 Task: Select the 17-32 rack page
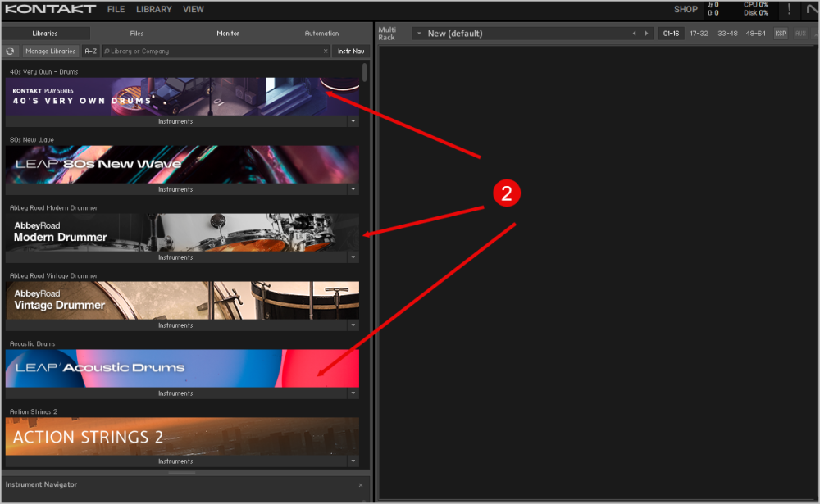coord(699,34)
